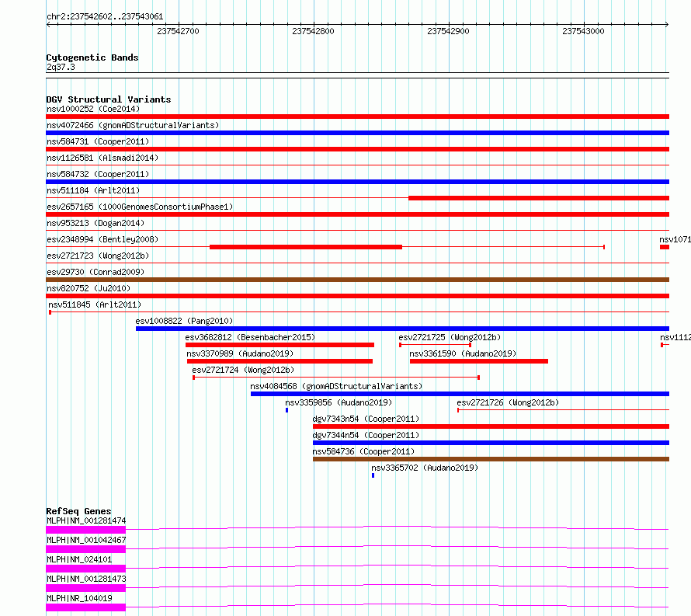Open nsv584736 (Cooper2011) label
This screenshot has height=616, width=691.
tap(363, 451)
